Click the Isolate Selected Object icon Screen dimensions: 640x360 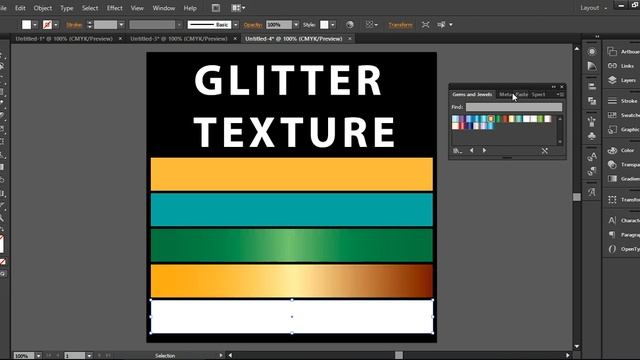tap(425, 25)
